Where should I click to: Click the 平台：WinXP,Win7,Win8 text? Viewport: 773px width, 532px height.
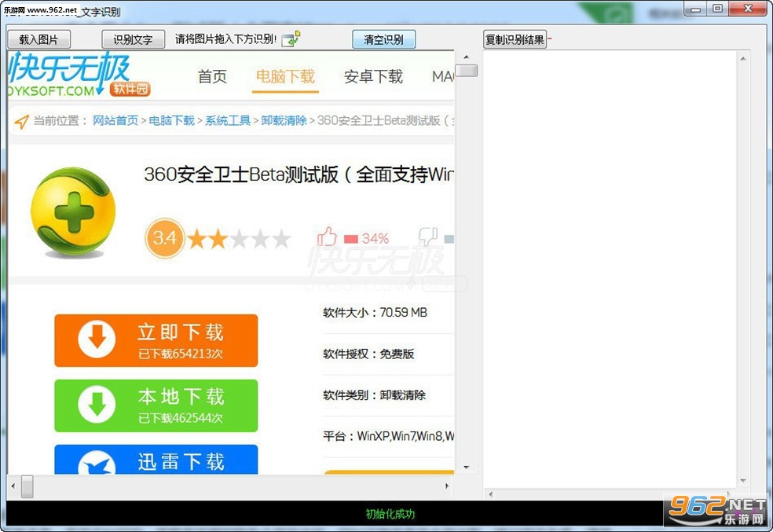pos(389,436)
